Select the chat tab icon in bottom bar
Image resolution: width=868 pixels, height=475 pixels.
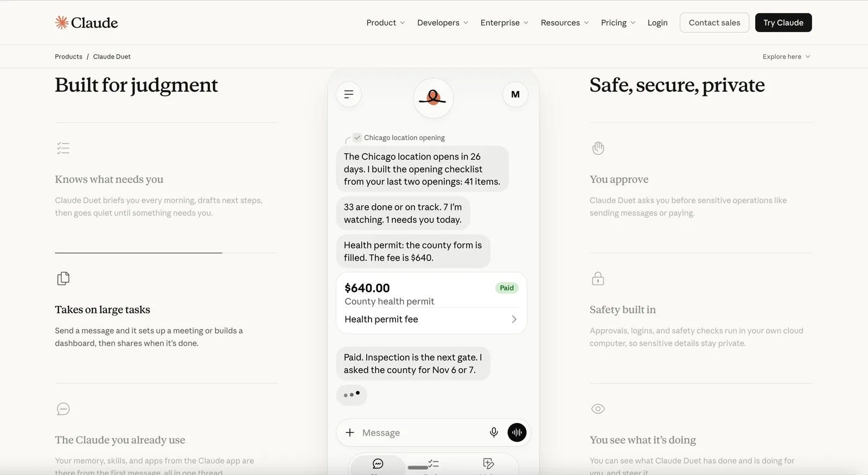tap(378, 464)
